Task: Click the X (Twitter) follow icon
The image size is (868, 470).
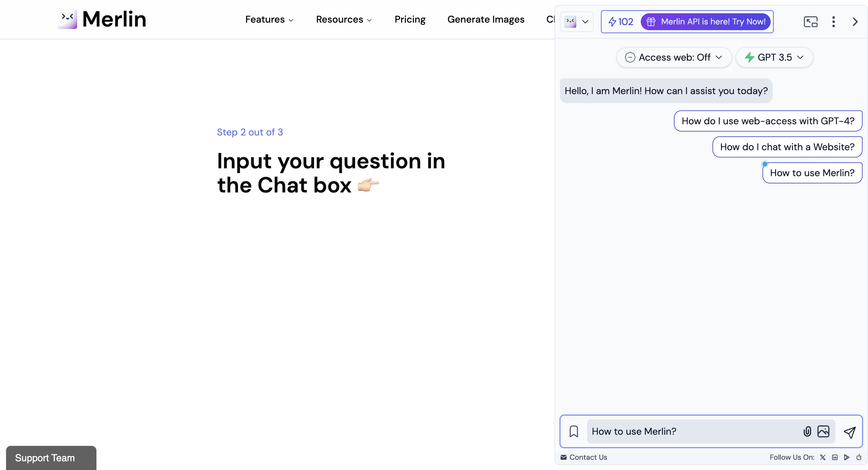Action: click(822, 457)
